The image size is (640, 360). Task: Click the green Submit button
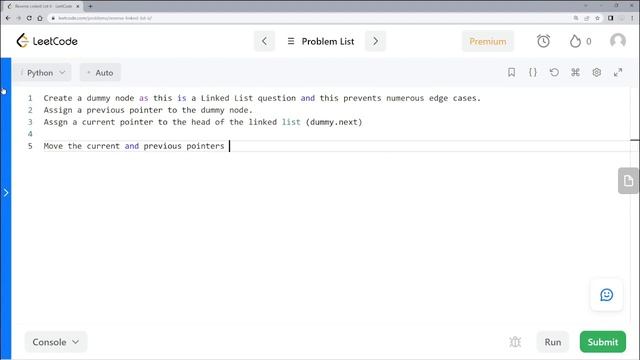(x=602, y=342)
